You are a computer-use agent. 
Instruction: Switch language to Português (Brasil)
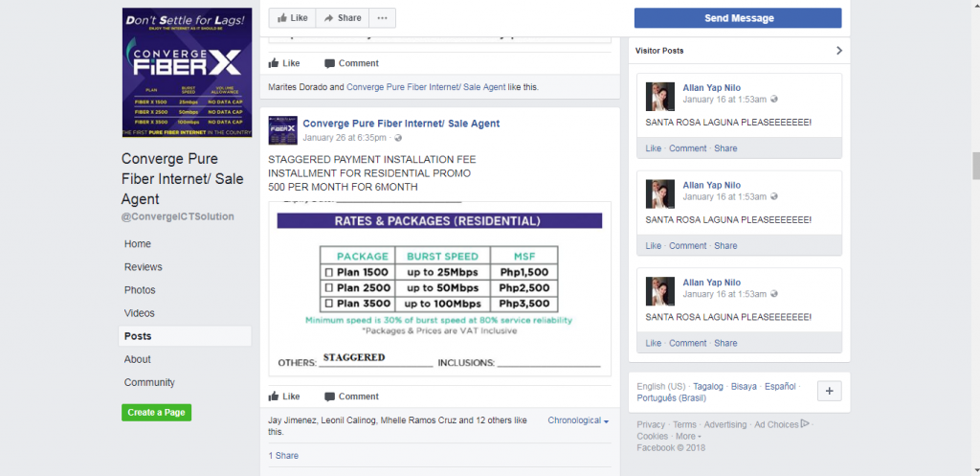click(671, 398)
